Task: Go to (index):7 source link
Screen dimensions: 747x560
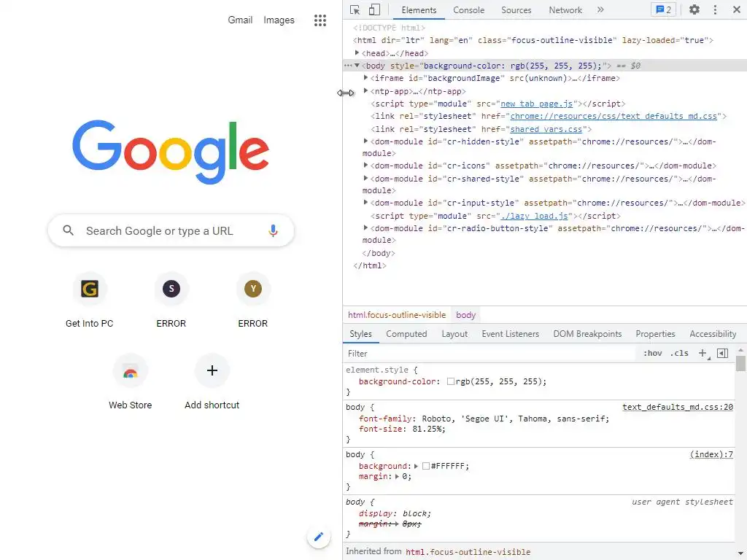Action: pos(711,454)
